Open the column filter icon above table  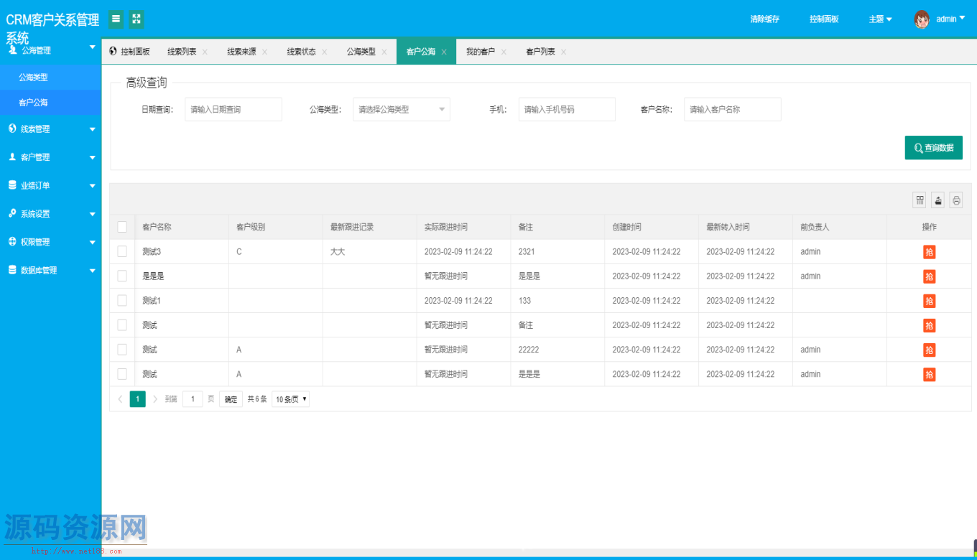pos(920,200)
